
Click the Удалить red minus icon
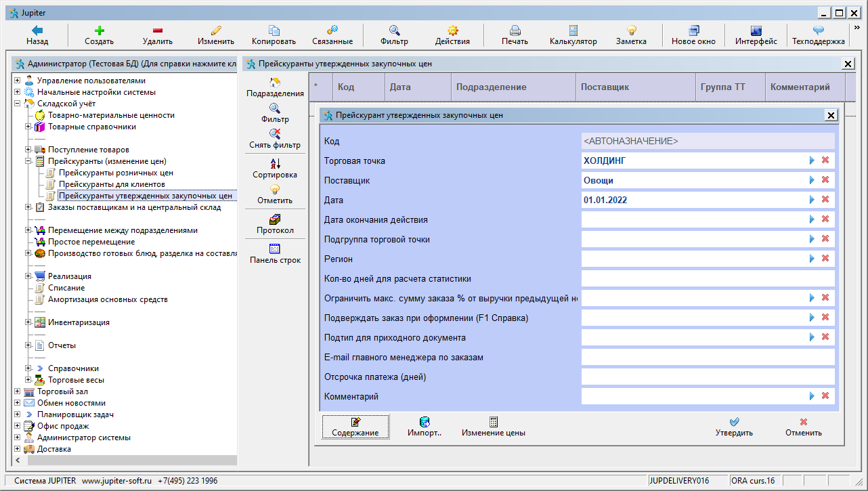(x=157, y=30)
